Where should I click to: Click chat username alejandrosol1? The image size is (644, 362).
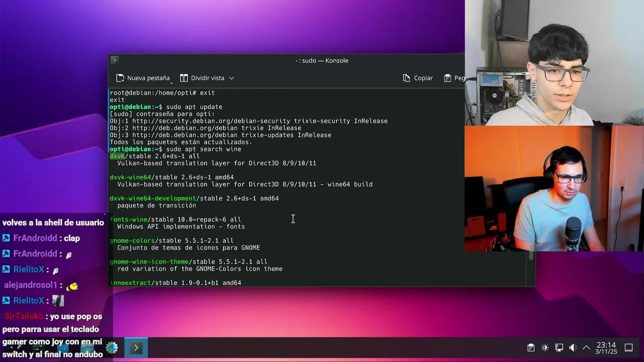click(31, 285)
